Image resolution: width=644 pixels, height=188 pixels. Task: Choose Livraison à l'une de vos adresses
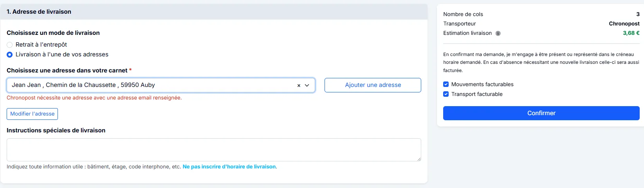(x=10, y=54)
